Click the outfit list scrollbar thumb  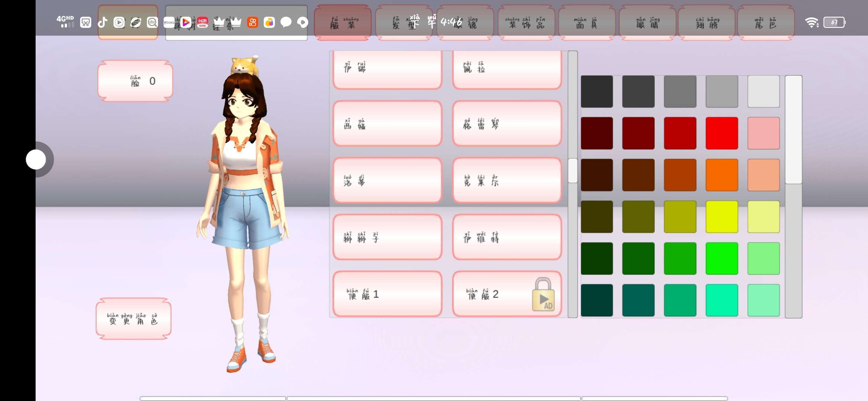click(x=572, y=170)
